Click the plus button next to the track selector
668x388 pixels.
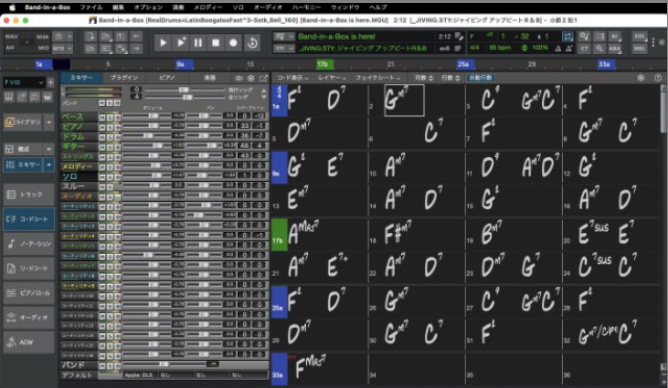[x=51, y=82]
